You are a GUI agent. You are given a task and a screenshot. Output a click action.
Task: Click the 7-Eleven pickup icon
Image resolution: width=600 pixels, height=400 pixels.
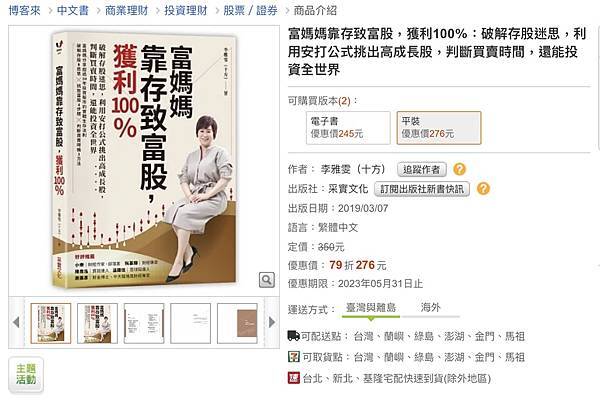pyautogui.click(x=293, y=357)
